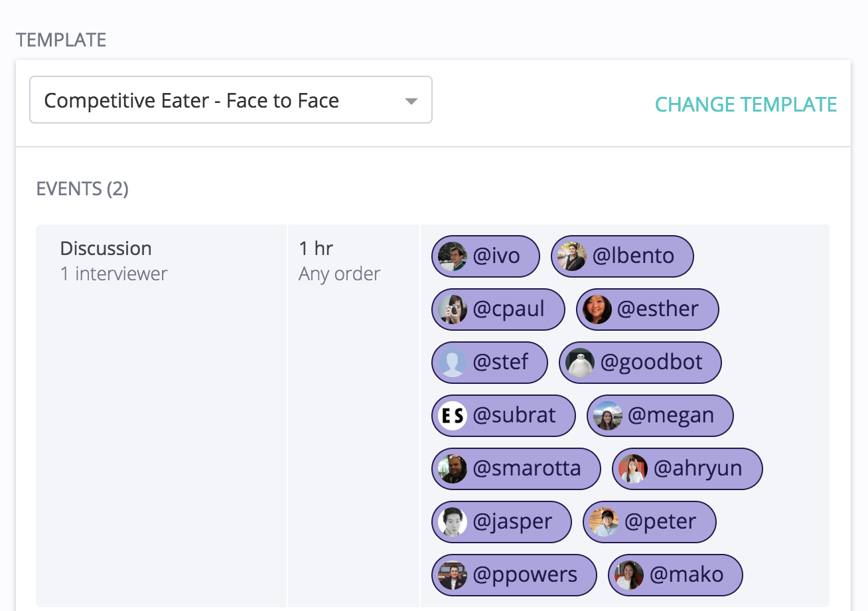Click the dropdown arrow in template selector
The height and width of the screenshot is (611, 868).
(411, 101)
